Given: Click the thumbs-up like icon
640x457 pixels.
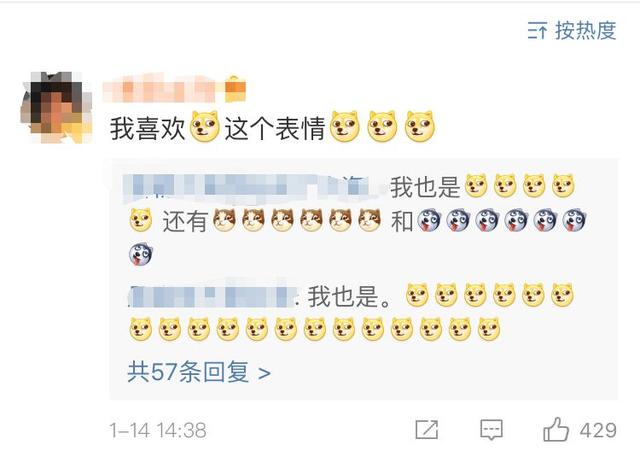Looking at the screenshot, I should coord(556,429).
